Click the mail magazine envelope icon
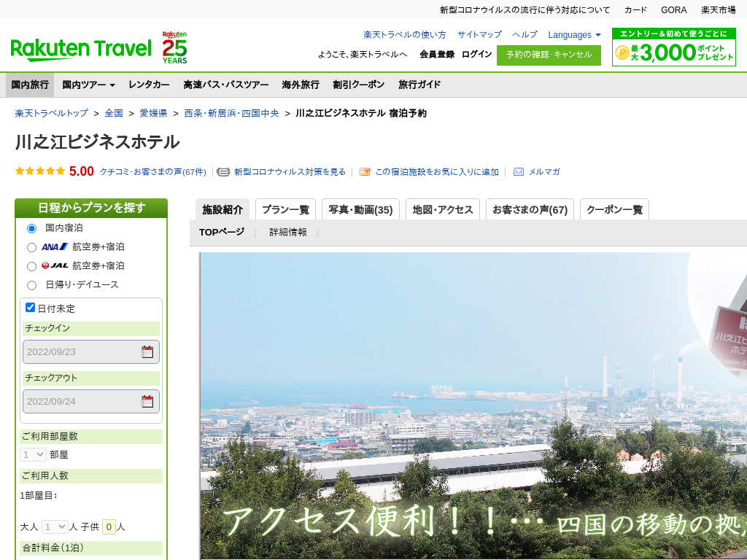 (519, 172)
